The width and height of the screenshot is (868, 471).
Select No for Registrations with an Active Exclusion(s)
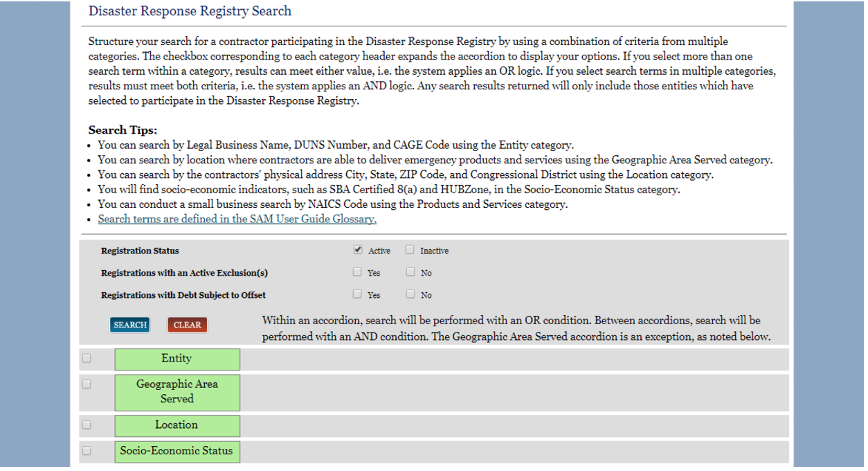point(410,272)
